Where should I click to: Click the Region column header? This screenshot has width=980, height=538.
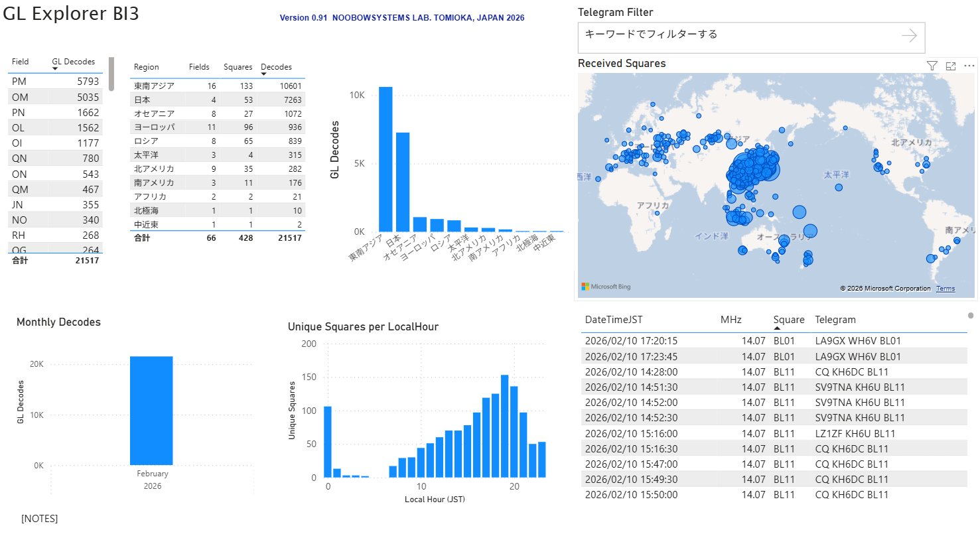146,67
